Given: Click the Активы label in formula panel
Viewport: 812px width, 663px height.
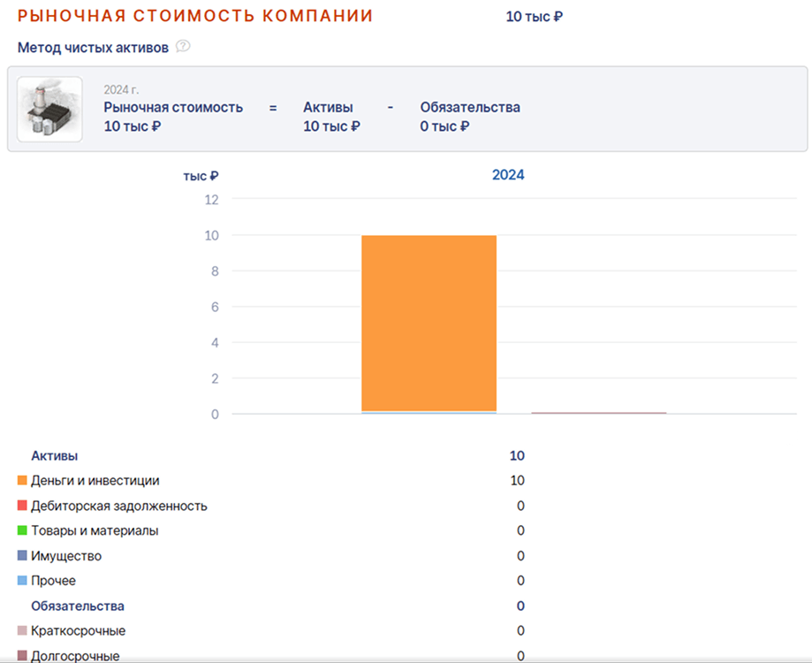Looking at the screenshot, I should (329, 107).
